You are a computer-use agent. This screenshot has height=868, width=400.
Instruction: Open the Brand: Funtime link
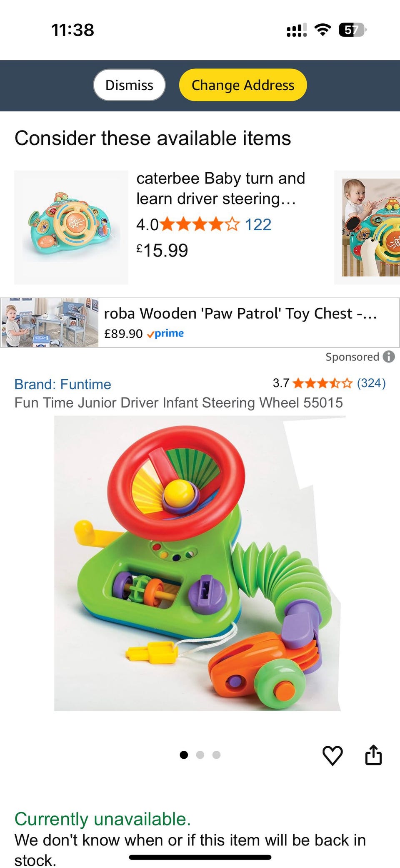pyautogui.click(x=63, y=384)
